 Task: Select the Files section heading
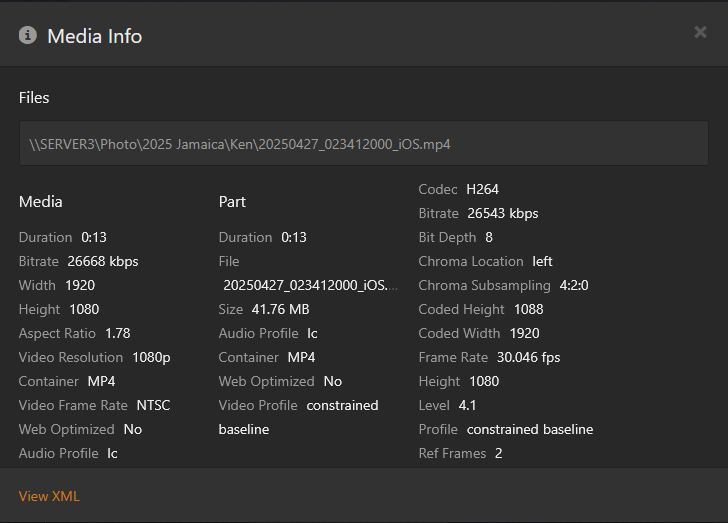coord(34,98)
